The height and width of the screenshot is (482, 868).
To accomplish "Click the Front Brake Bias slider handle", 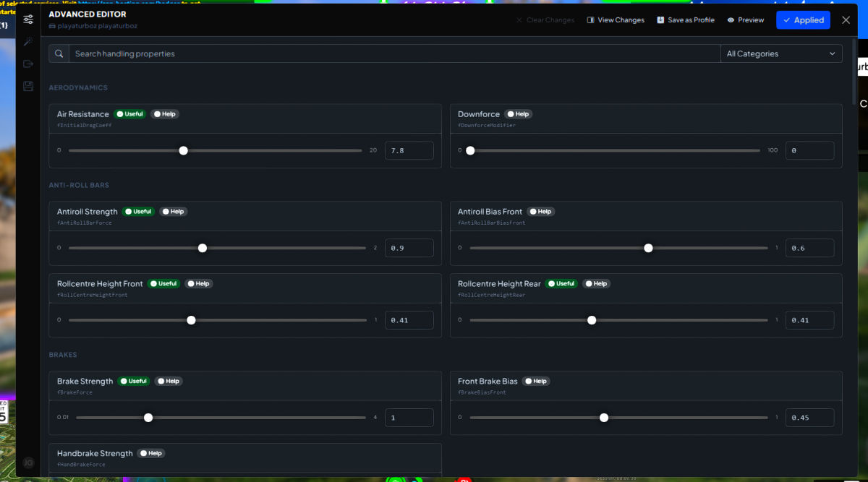I will click(x=604, y=418).
